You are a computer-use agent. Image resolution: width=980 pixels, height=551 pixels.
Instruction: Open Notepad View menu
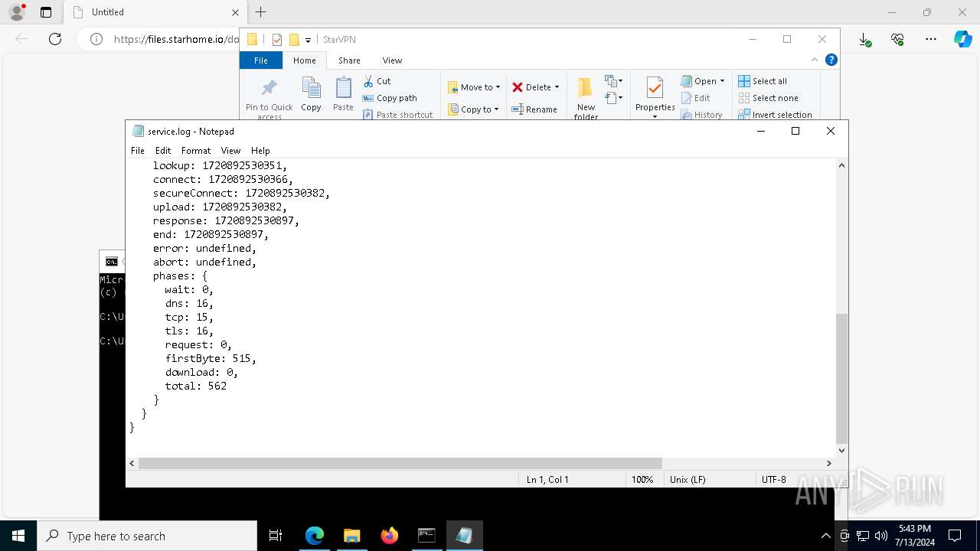pos(230,151)
